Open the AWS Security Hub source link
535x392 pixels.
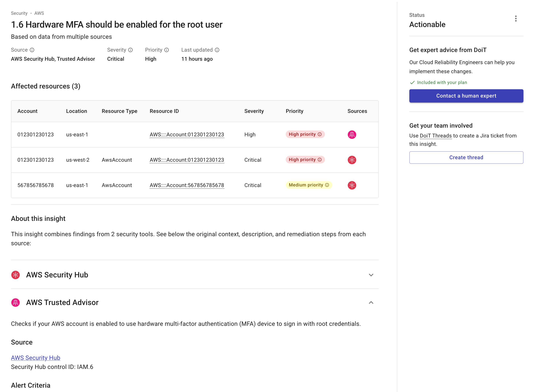click(36, 358)
